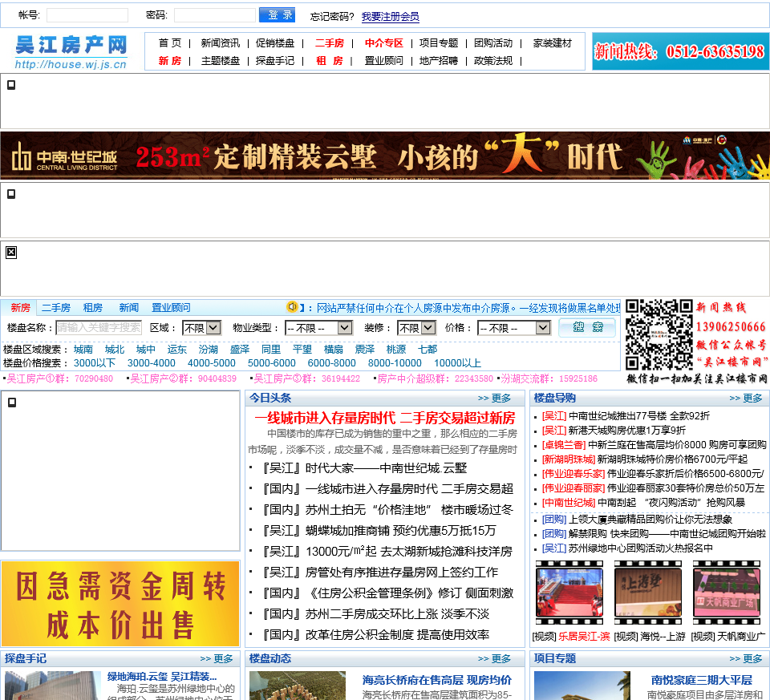Click the 新闻热线 hotline banner
The width and height of the screenshot is (770, 700).
click(680, 51)
